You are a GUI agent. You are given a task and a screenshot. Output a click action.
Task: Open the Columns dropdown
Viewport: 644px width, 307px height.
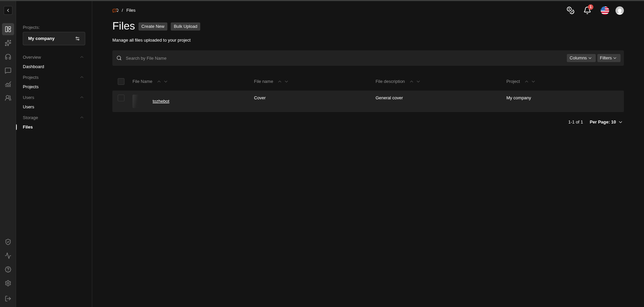click(581, 58)
